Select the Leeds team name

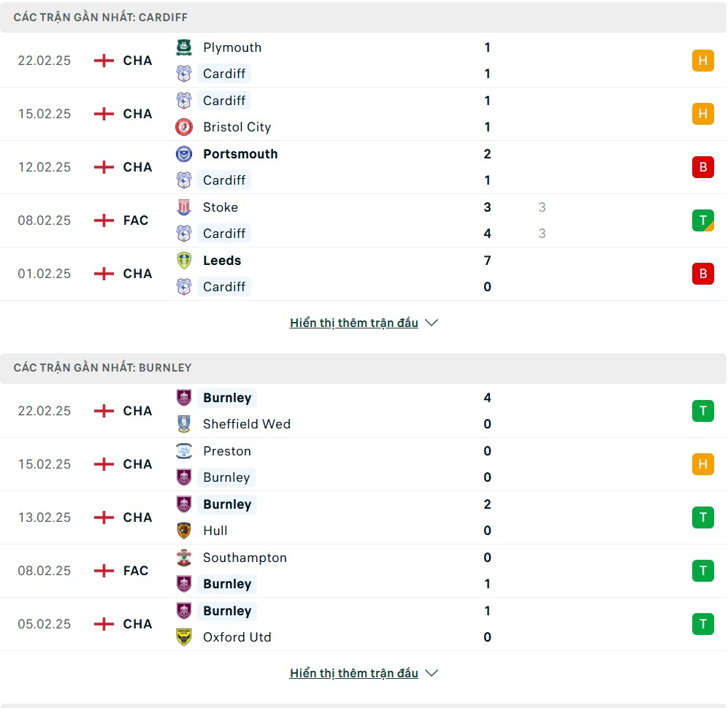tap(222, 261)
